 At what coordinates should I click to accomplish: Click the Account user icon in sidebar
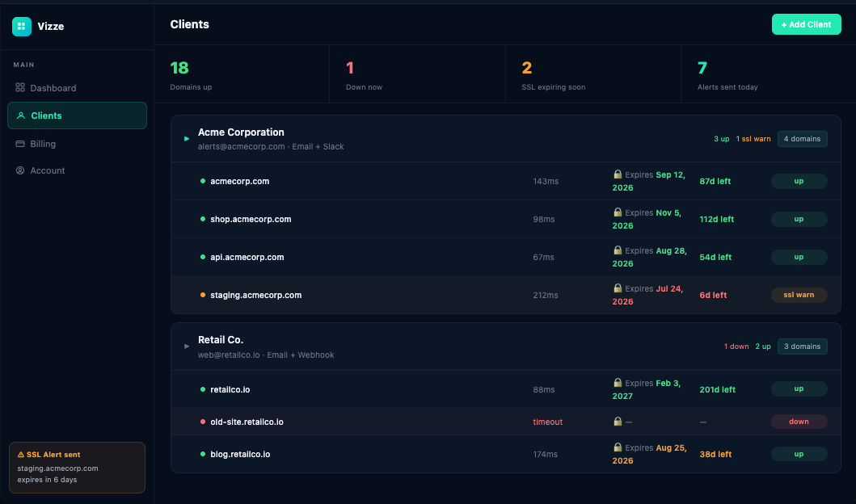20,170
